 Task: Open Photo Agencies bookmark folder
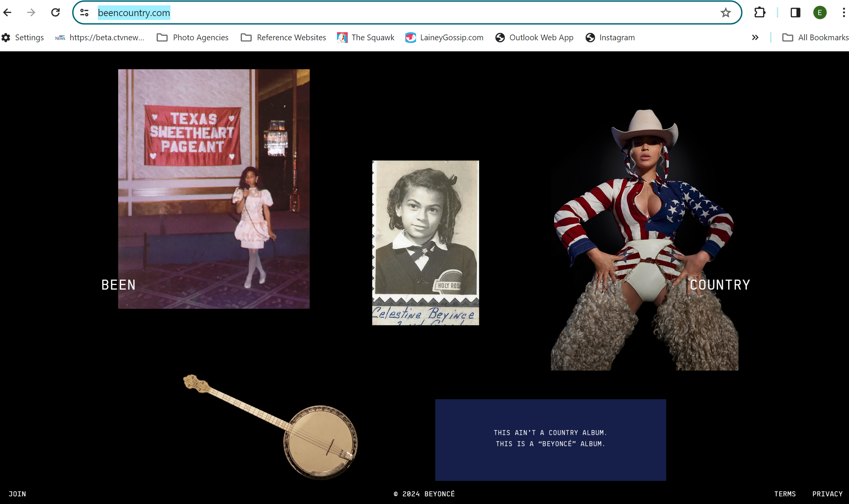193,38
